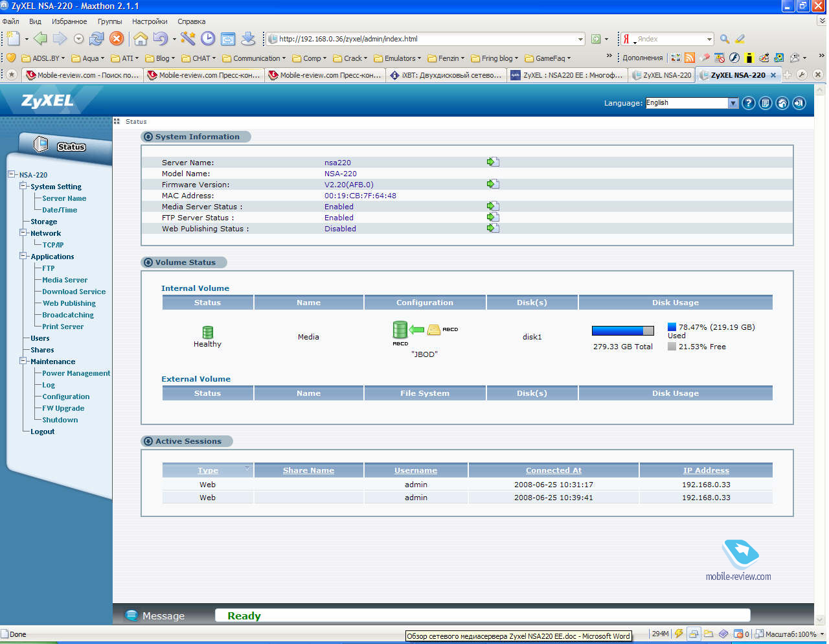Collapse the System Setting tree node
The width and height of the screenshot is (829, 644).
pyautogui.click(x=23, y=186)
